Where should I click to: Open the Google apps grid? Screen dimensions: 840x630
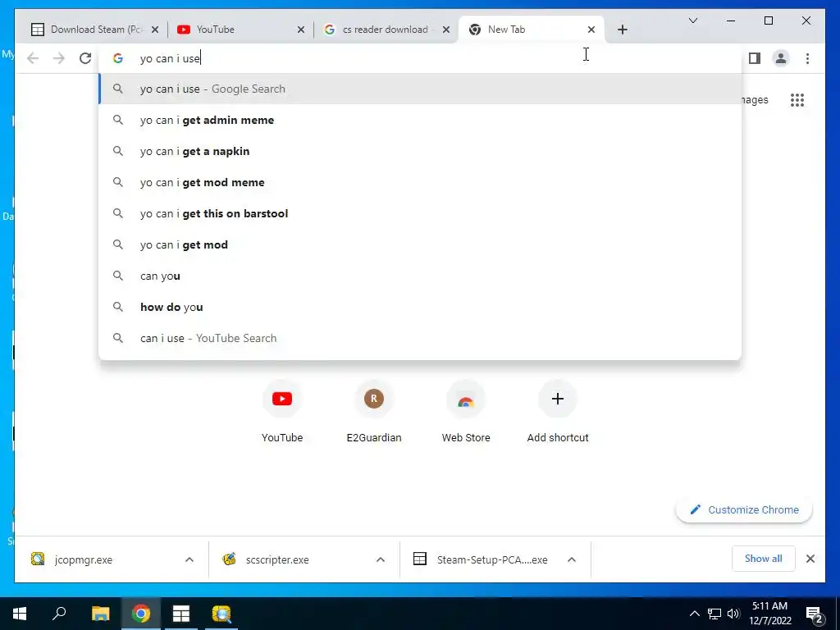pyautogui.click(x=797, y=100)
